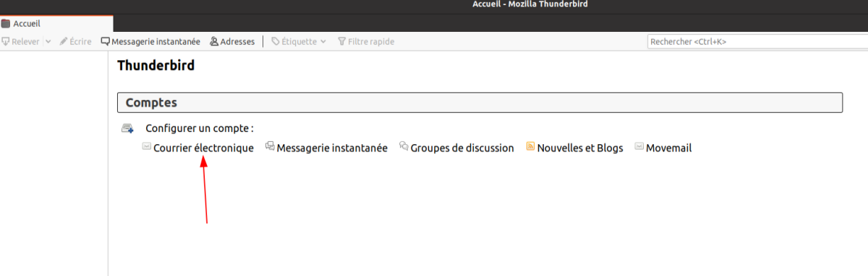
Task: Click the Courrier électronique account link
Action: pos(203,148)
